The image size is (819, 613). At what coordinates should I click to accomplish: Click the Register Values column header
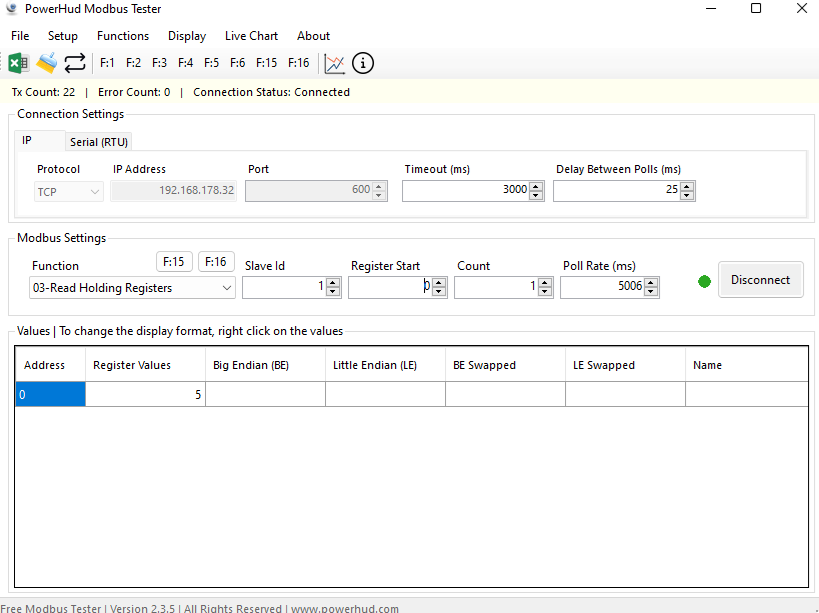tap(145, 364)
